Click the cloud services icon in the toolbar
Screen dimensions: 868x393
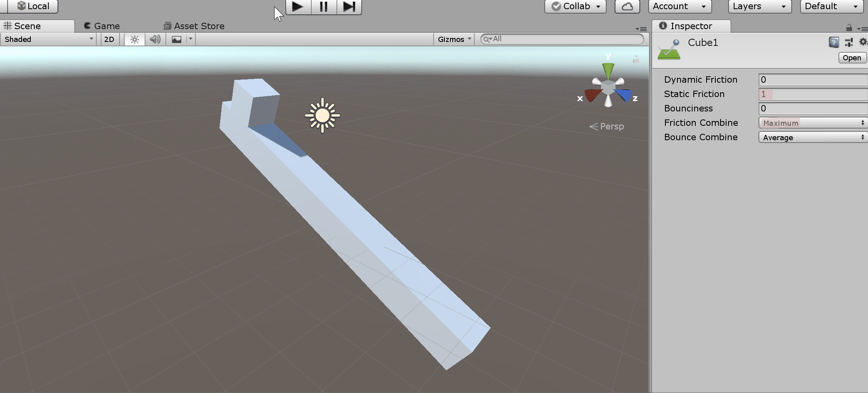pyautogui.click(x=627, y=6)
